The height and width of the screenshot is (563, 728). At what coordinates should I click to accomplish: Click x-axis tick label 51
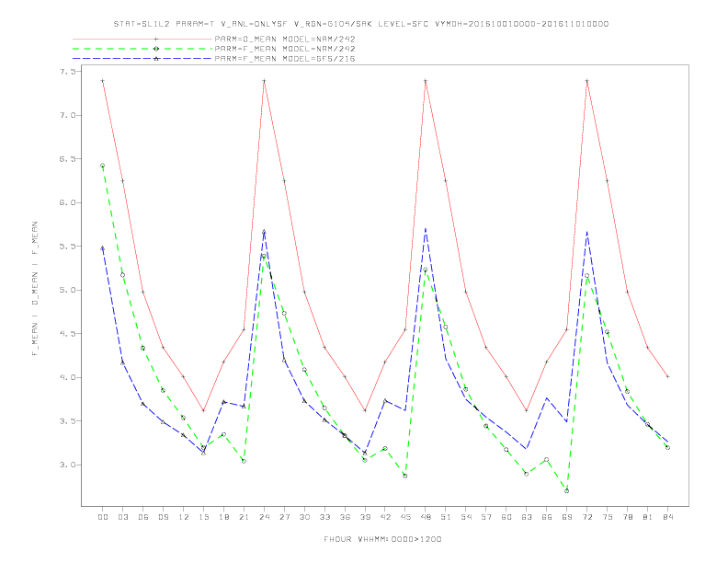(x=446, y=517)
